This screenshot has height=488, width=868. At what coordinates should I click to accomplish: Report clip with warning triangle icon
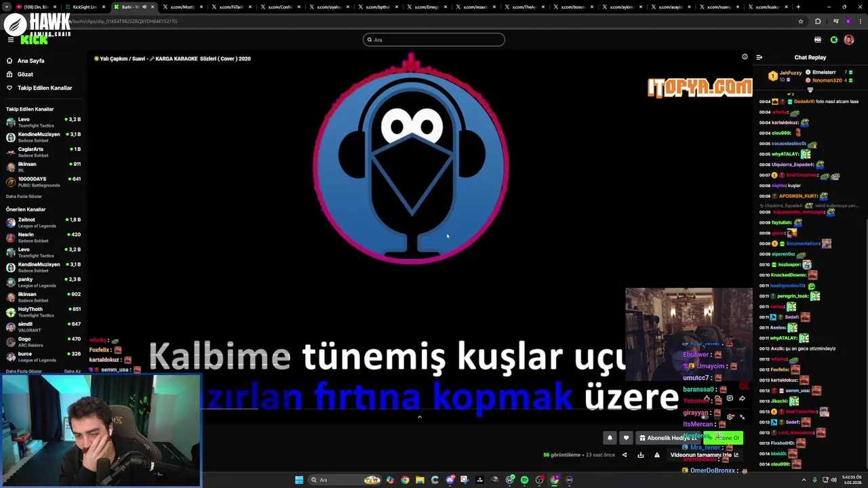click(656, 455)
